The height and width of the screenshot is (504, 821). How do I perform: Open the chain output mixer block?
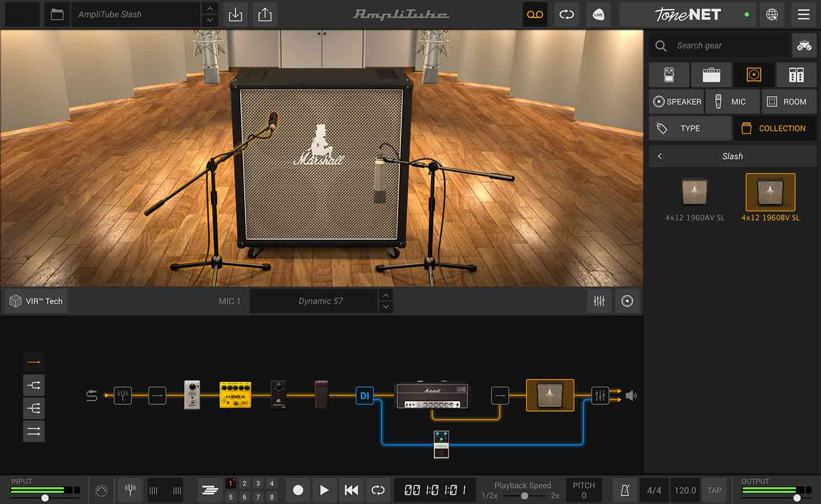[600, 395]
